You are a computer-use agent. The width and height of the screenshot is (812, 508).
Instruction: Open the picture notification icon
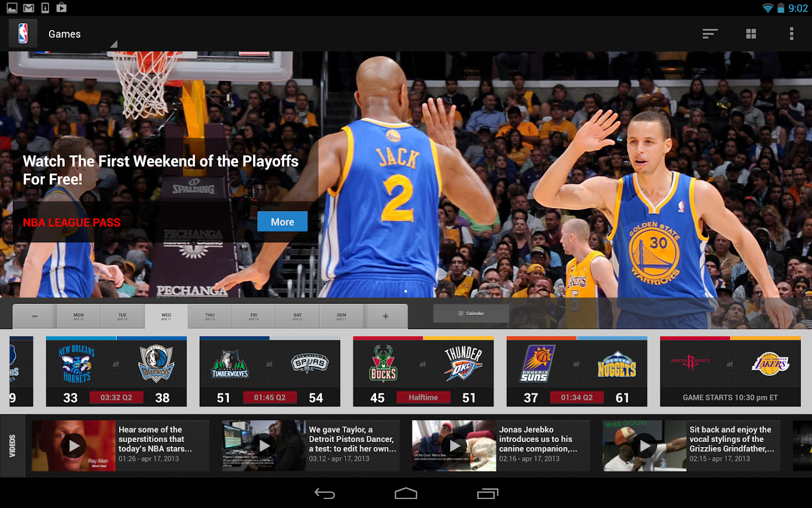[12, 8]
